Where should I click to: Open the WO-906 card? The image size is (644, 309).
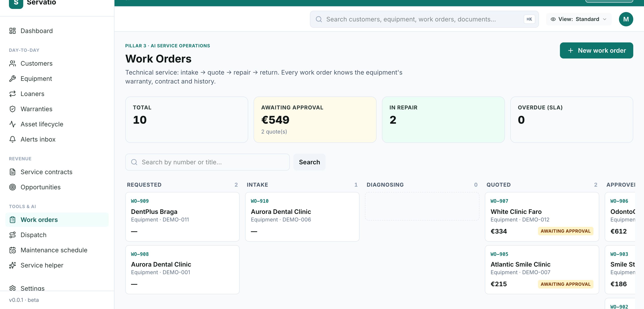pyautogui.click(x=620, y=217)
